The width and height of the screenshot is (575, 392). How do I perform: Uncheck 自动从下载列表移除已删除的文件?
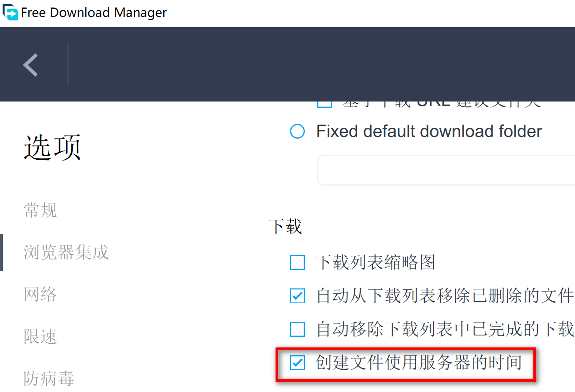[297, 296]
